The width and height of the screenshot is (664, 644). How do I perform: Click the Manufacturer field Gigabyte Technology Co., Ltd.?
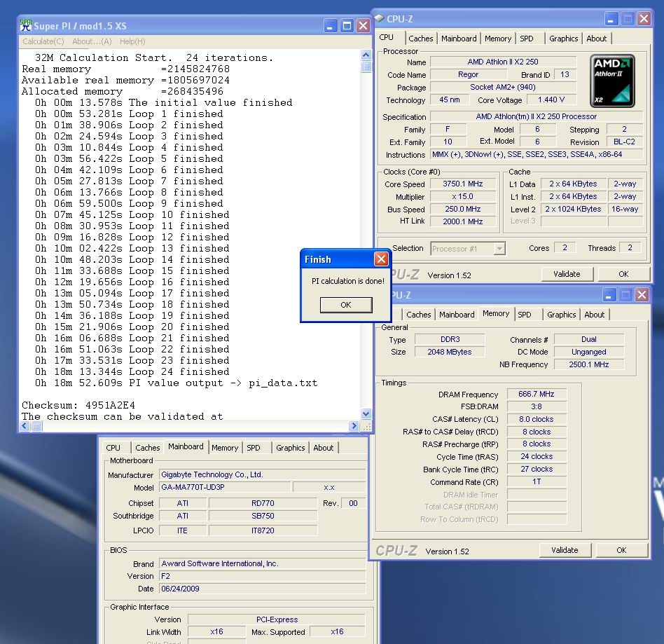click(262, 474)
